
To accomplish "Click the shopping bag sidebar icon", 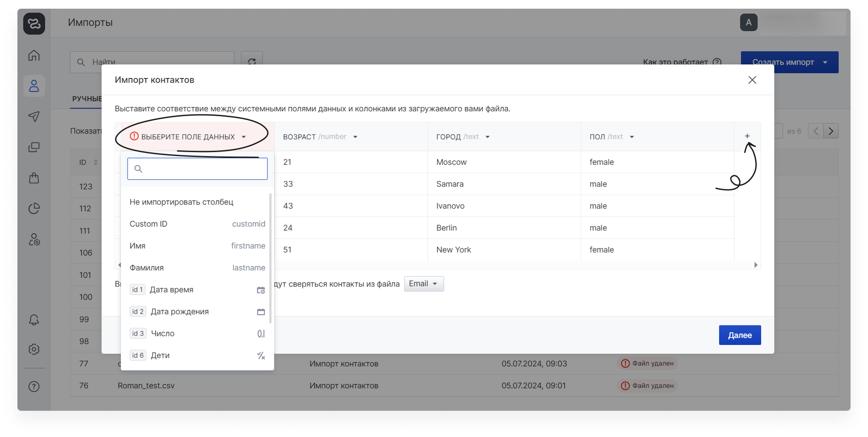I will click(x=34, y=178).
